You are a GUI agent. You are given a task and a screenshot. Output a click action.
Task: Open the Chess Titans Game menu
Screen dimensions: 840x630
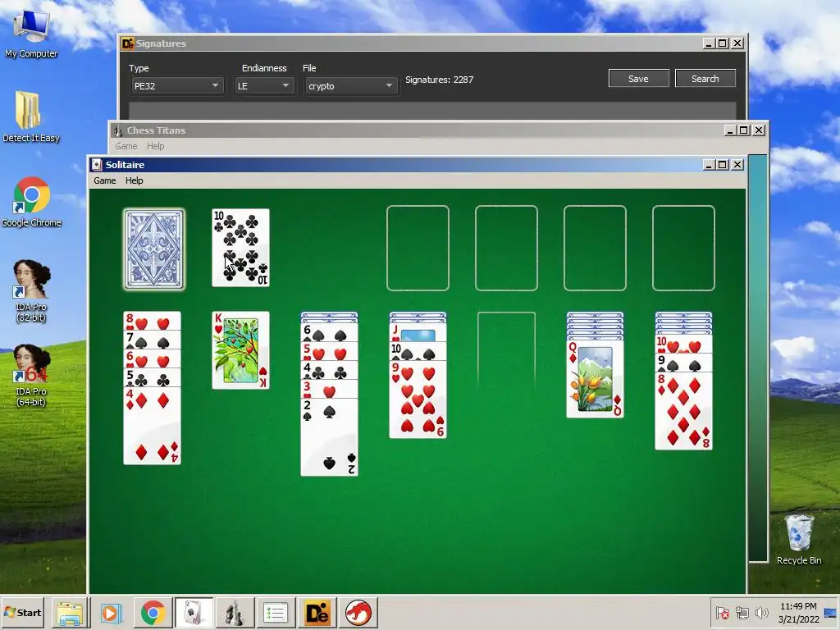pos(126,146)
